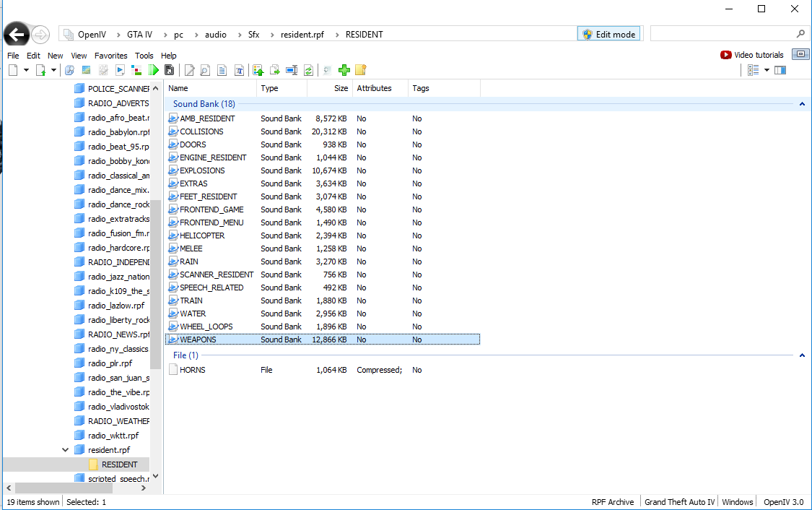
Task: Click the new folder toolbar icon
Action: [361, 70]
